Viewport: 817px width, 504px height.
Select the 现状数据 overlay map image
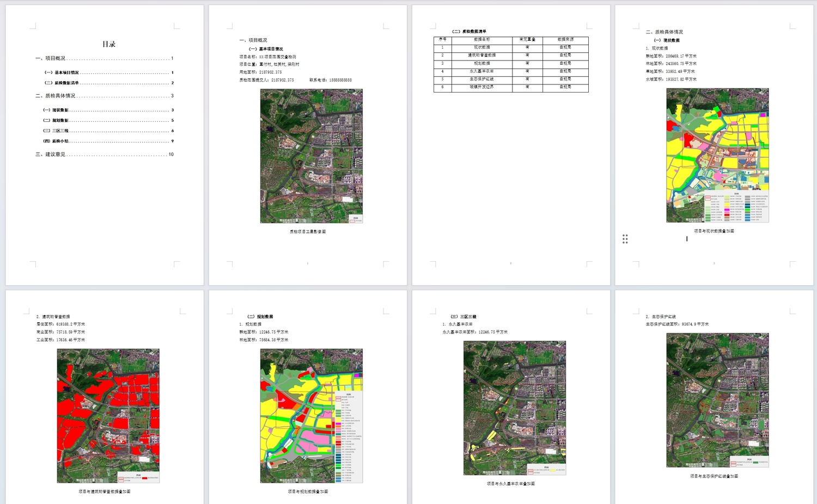click(717, 155)
